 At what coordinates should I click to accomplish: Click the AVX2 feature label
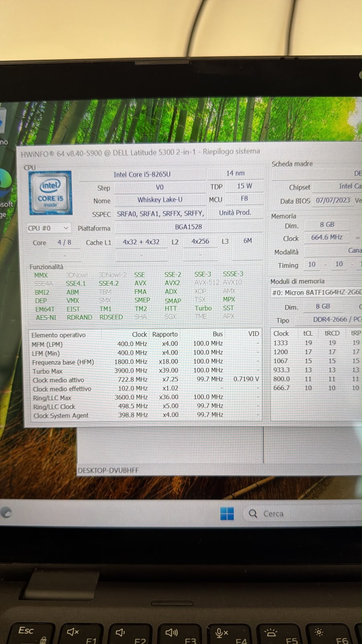click(x=173, y=283)
